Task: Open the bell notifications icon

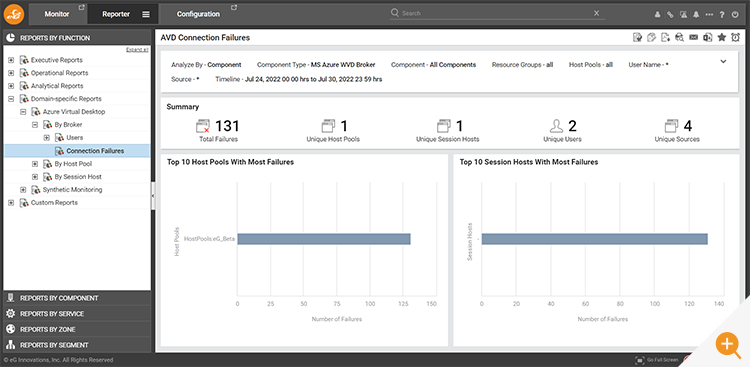Action: tap(696, 14)
